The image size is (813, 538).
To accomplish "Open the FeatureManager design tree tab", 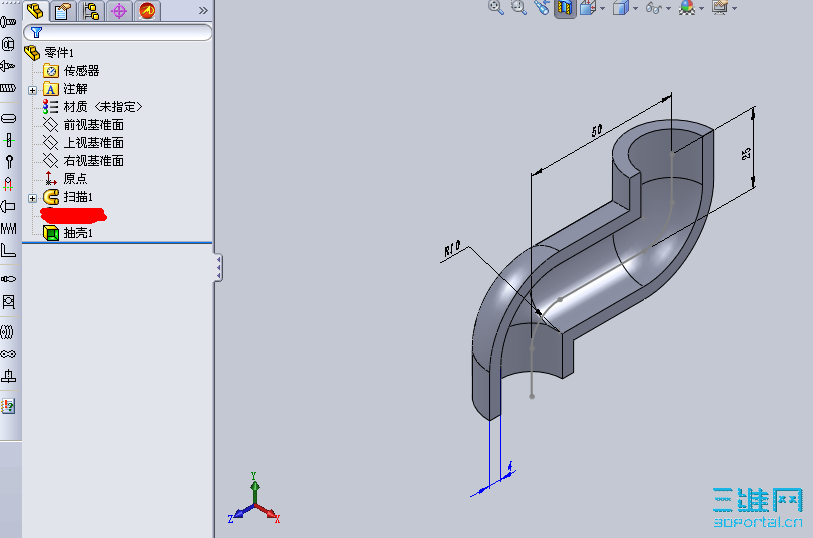I will point(35,10).
